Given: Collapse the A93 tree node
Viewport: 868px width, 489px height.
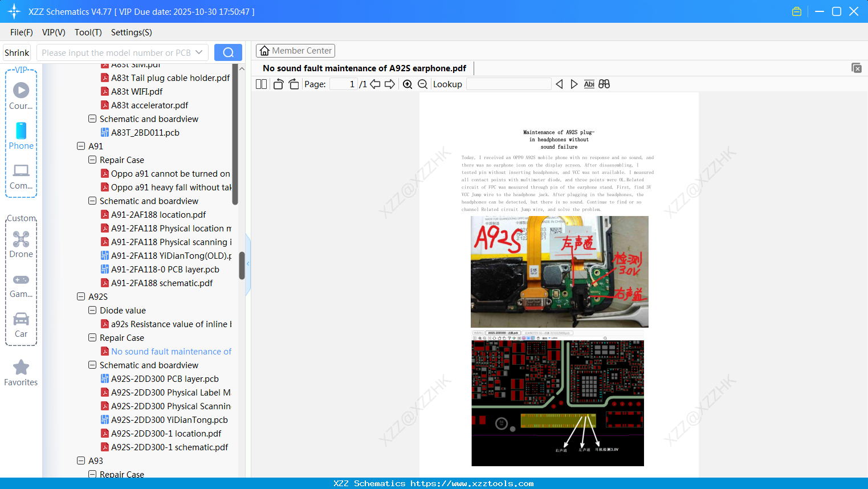Looking at the screenshot, I should tap(81, 461).
